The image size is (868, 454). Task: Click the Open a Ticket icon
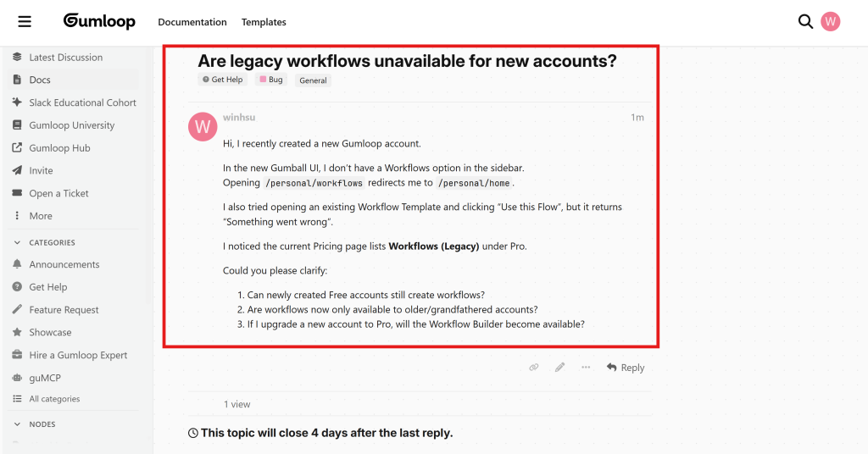[x=17, y=193]
